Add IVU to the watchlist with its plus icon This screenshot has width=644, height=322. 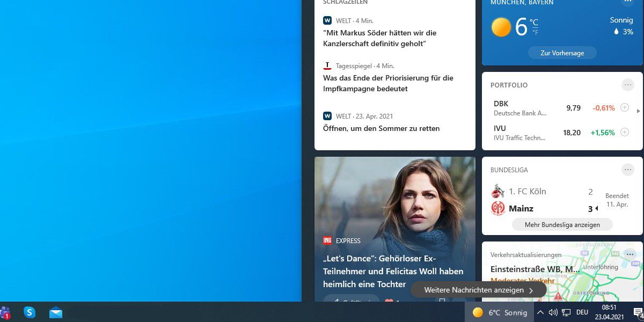click(x=625, y=132)
